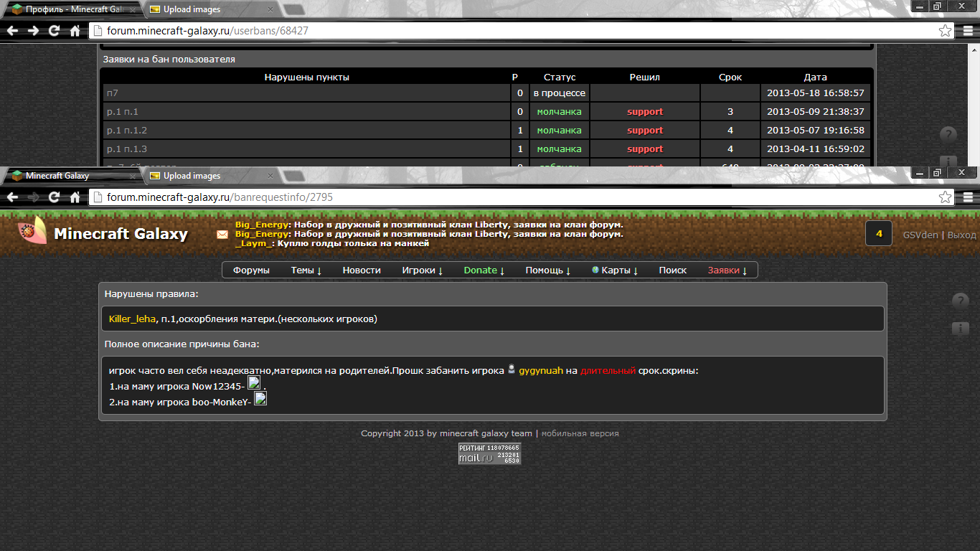The height and width of the screenshot is (551, 980).
Task: Click the Выход logout link
Action: click(962, 235)
